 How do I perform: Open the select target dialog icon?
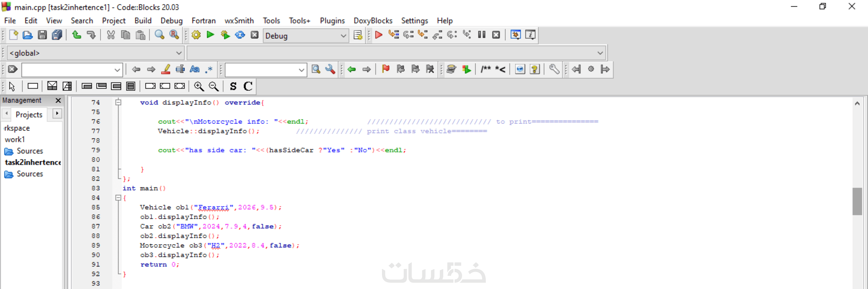(358, 35)
